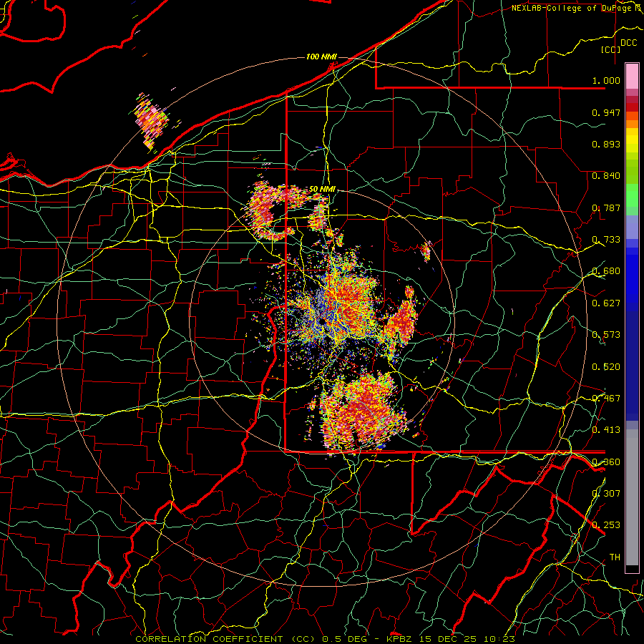Click the 50 NMI range ring label
The width and height of the screenshot is (644, 644).
tap(323, 190)
